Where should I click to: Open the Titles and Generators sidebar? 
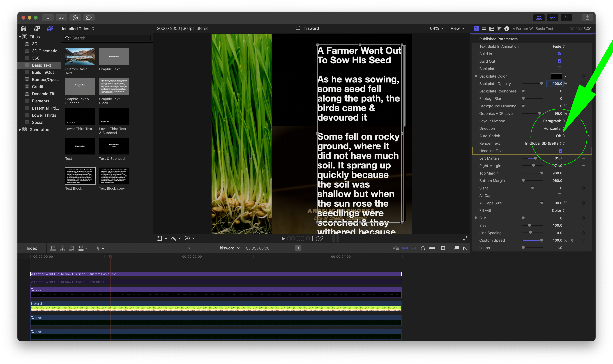pos(50,29)
